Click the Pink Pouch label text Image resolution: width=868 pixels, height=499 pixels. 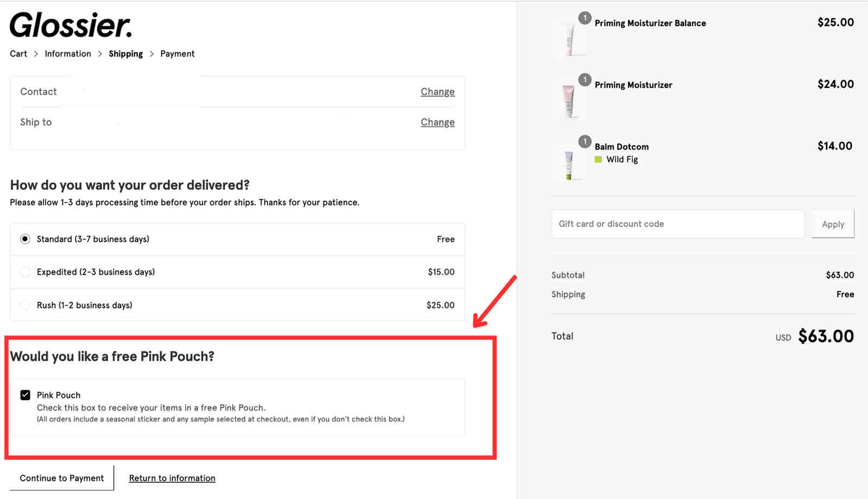(x=59, y=395)
